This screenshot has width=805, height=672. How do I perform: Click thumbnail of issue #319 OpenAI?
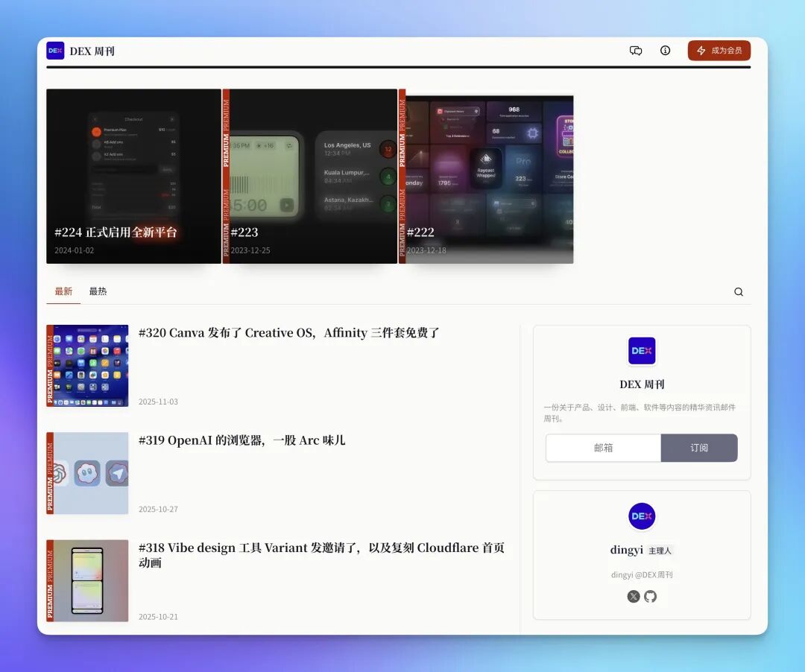[x=87, y=473]
